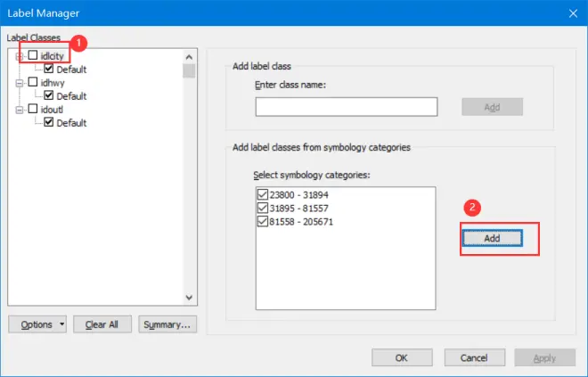This screenshot has width=588, height=377.
Task: Click the greyed-out Add beside the class name field
Action: tap(492, 107)
